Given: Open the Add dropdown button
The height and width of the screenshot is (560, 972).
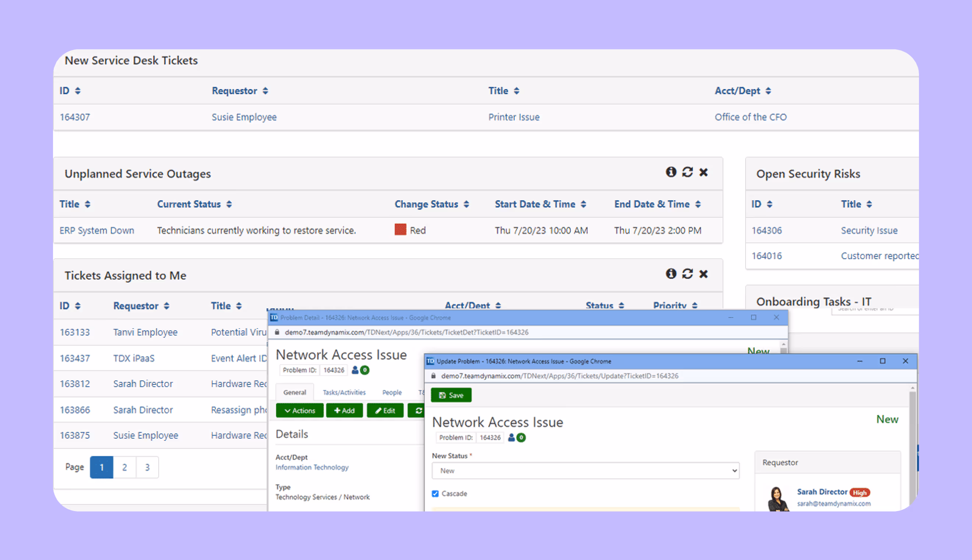Looking at the screenshot, I should tap(344, 410).
